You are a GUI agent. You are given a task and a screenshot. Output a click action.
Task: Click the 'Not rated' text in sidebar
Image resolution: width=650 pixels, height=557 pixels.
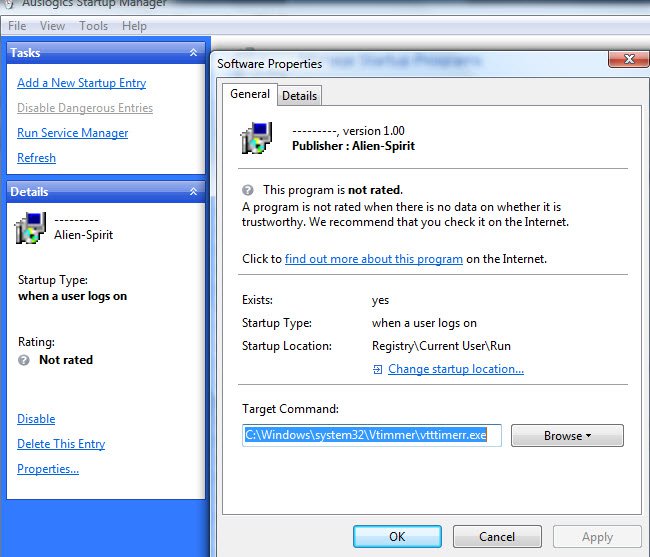pyautogui.click(x=66, y=360)
